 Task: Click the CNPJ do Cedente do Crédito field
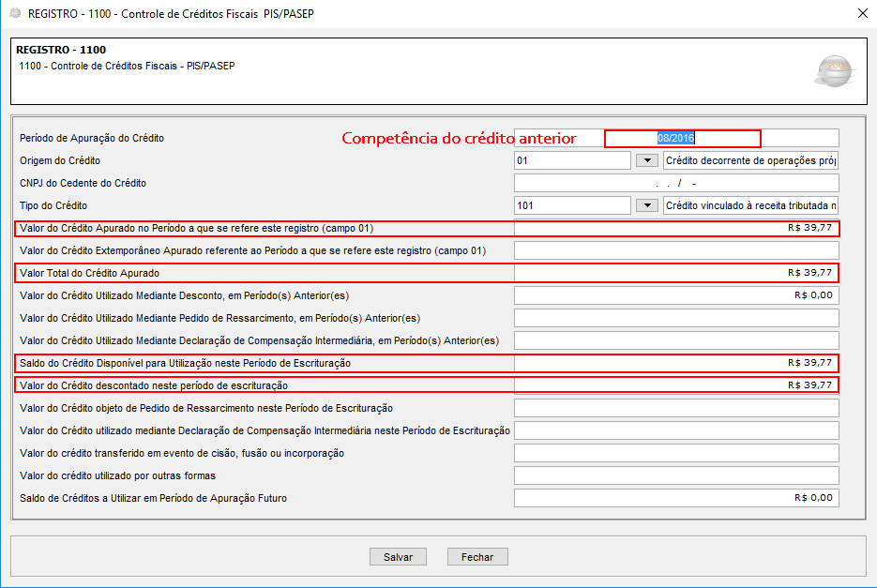676,183
